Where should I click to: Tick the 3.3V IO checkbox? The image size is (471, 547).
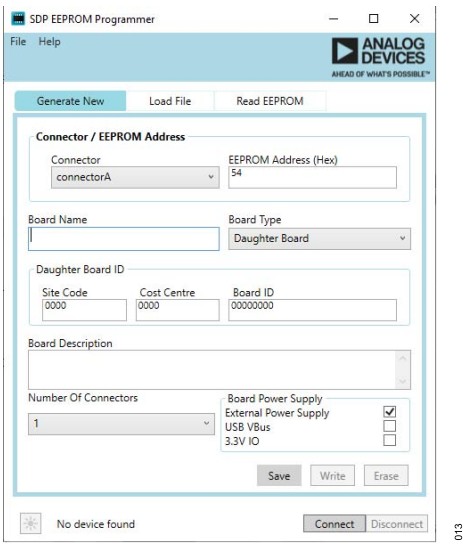[x=389, y=440]
